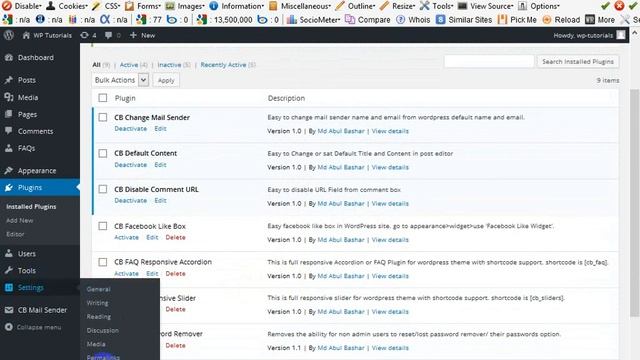Click the Pick Me toolbar icon
This screenshot has width=640, height=360.
(x=502, y=20)
